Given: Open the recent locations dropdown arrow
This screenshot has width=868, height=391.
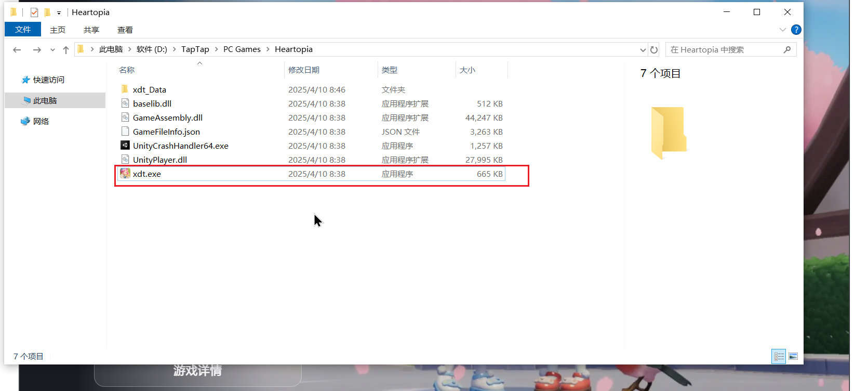Looking at the screenshot, I should pyautogui.click(x=52, y=50).
